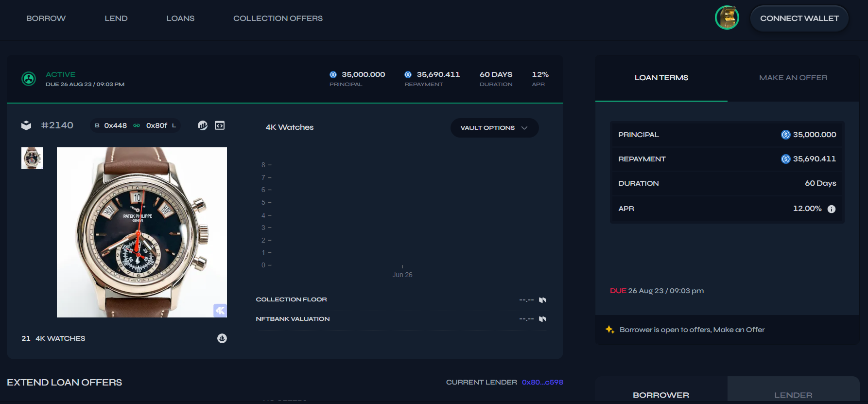Image resolution: width=868 pixels, height=404 pixels.
Task: Click the vault cube icon beside #2140
Action: point(26,125)
